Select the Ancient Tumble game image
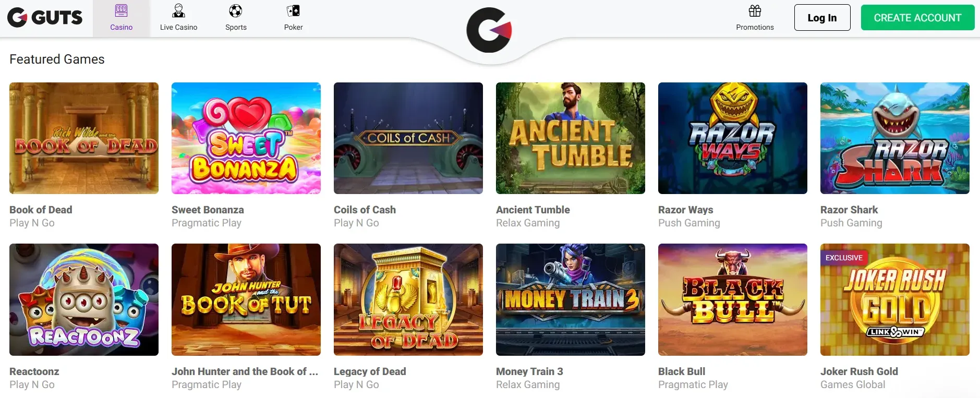 click(571, 138)
